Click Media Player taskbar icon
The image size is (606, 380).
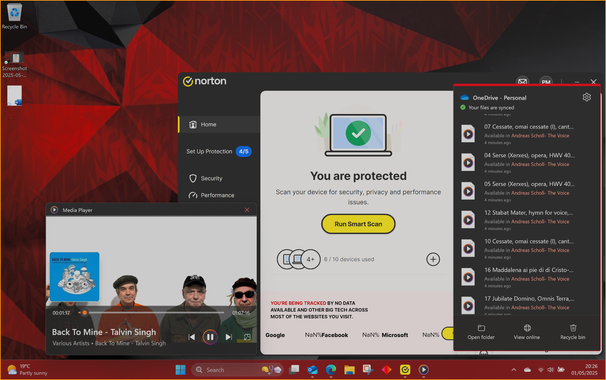[x=423, y=370]
